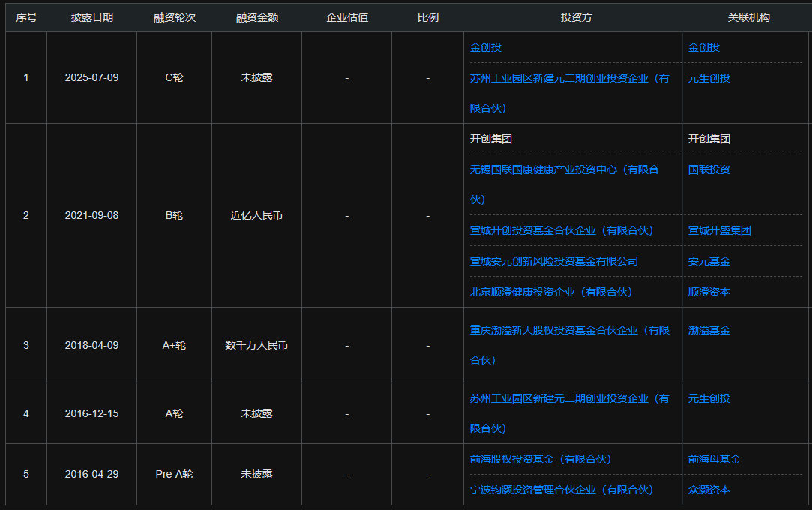The image size is (812, 510).
Task: Click the 融资轮次 column header
Action: (175, 17)
